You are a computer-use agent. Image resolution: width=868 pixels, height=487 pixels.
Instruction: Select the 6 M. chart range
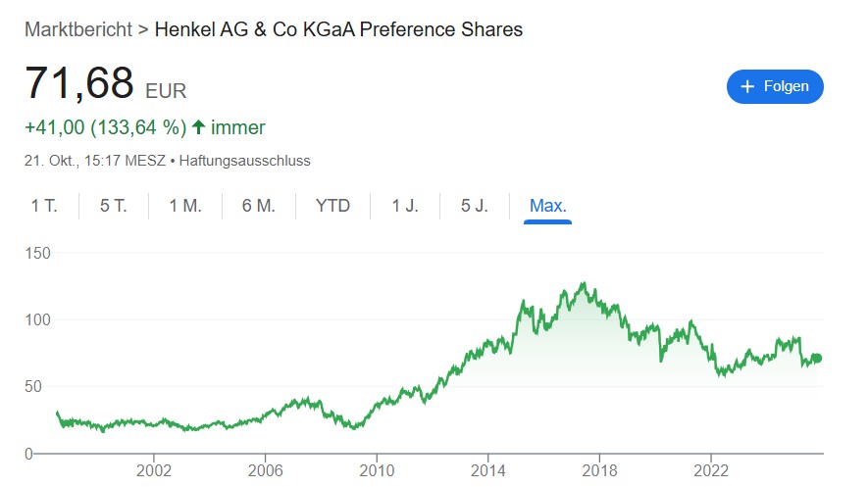(258, 206)
